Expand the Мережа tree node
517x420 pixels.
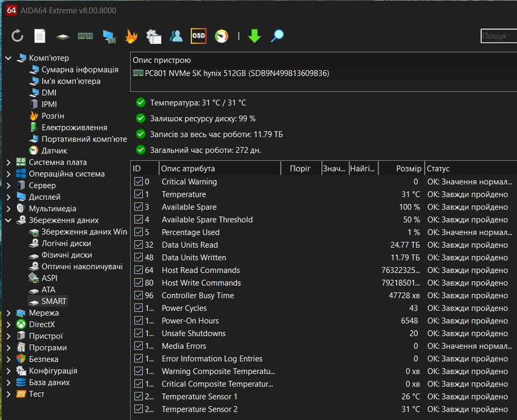(8, 313)
